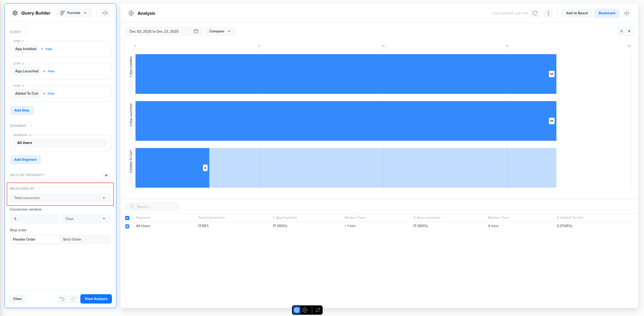Click the Add Step button
Screen dimensions: 644x316
pyautogui.click(x=22, y=110)
